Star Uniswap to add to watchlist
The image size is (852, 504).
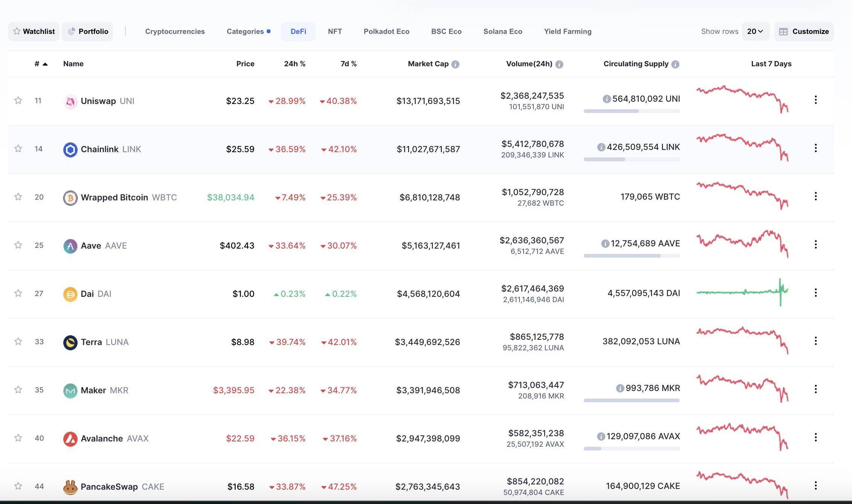[x=18, y=100]
